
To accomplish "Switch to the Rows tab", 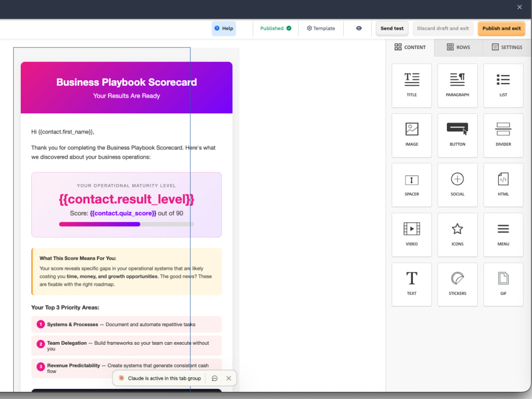I will 459,47.
